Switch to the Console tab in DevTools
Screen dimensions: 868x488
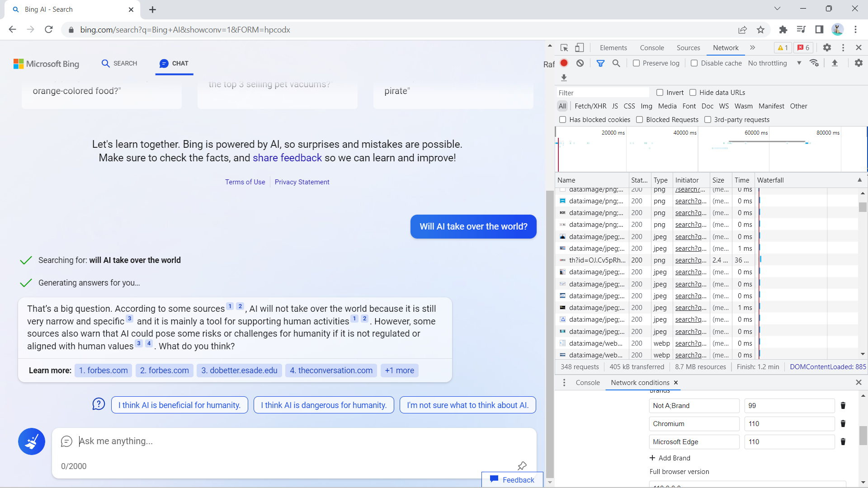click(652, 48)
